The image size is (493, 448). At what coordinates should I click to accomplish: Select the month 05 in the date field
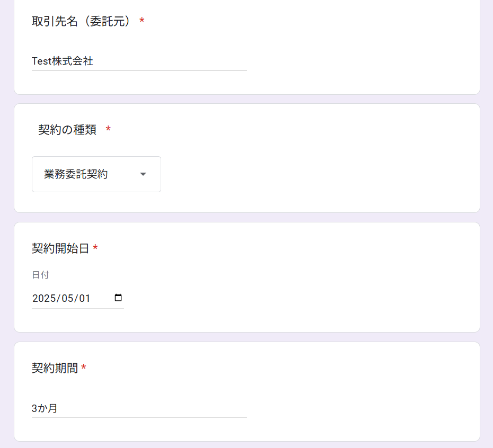coord(68,298)
